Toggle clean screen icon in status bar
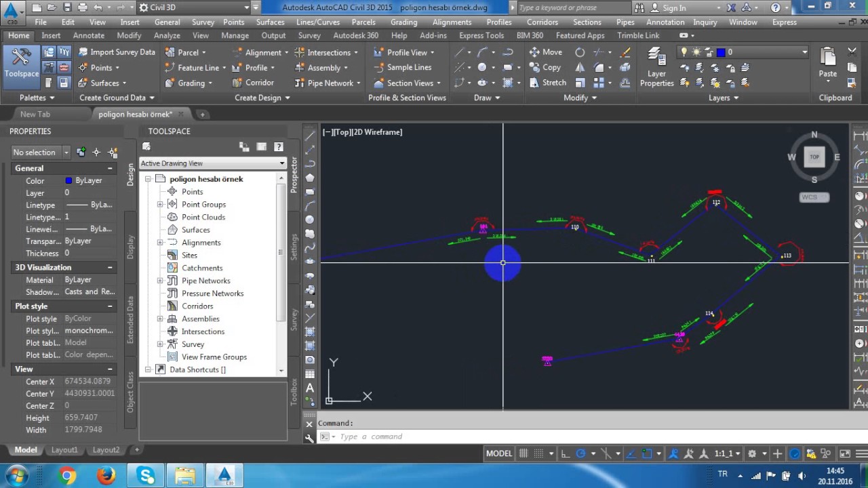Image resolution: width=868 pixels, height=488 pixels. (x=845, y=453)
